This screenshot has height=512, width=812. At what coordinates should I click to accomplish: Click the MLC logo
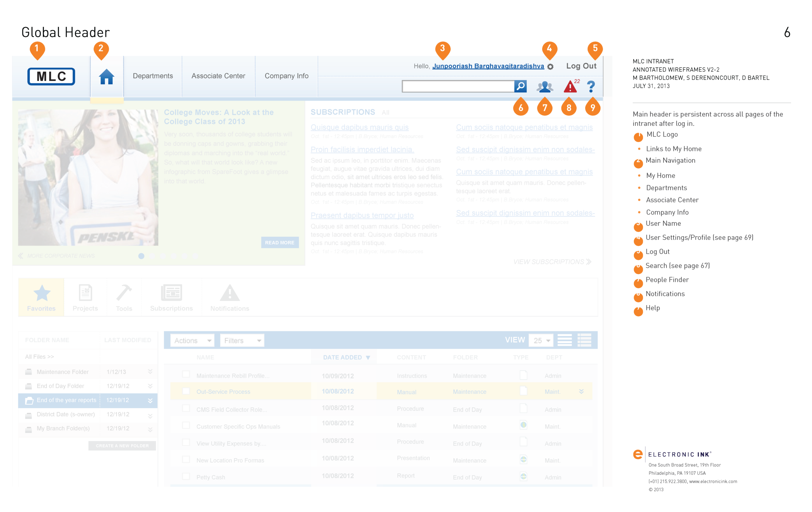point(51,76)
